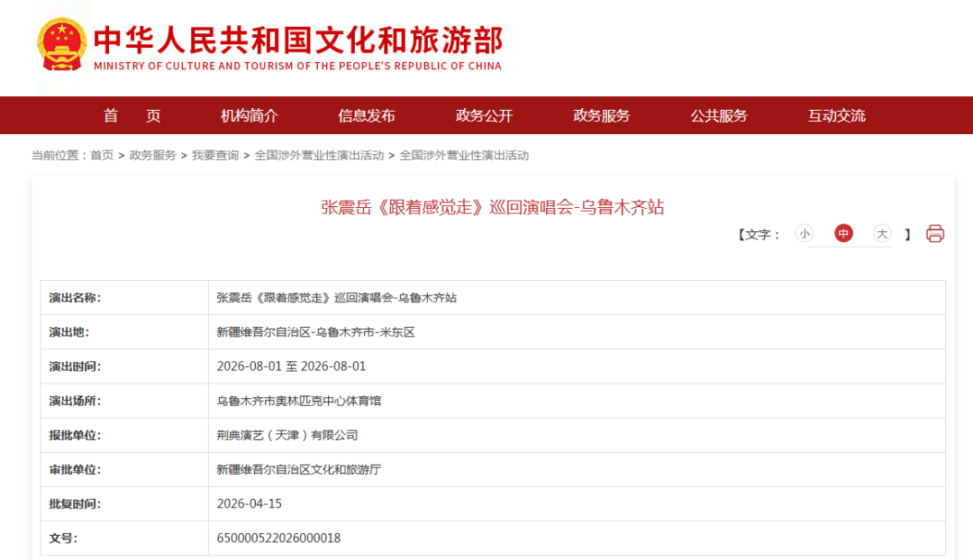Viewport: 973px width, 560px height.
Task: Click the 首页 breadcrumb link
Action: [102, 155]
